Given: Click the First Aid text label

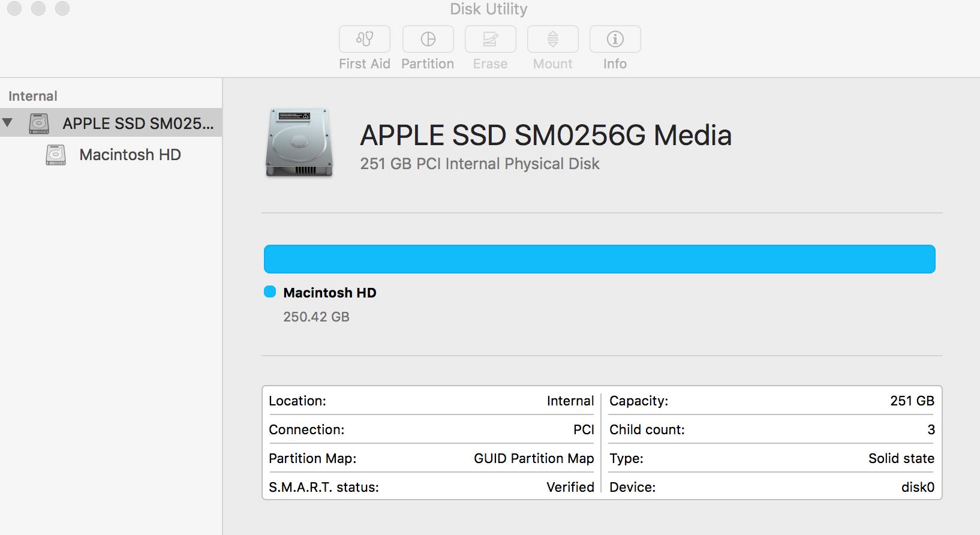Looking at the screenshot, I should [364, 64].
